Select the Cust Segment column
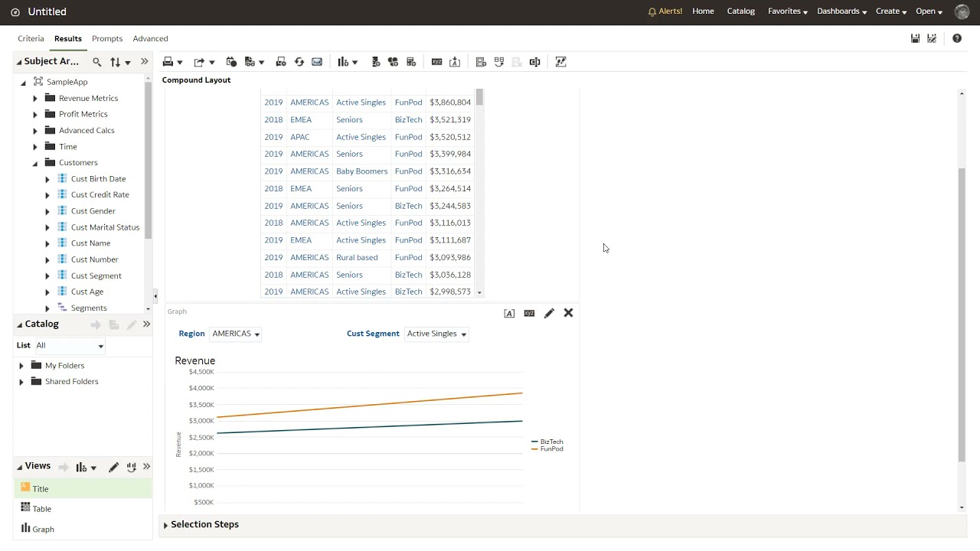Image resolution: width=980 pixels, height=551 pixels. 96,275
